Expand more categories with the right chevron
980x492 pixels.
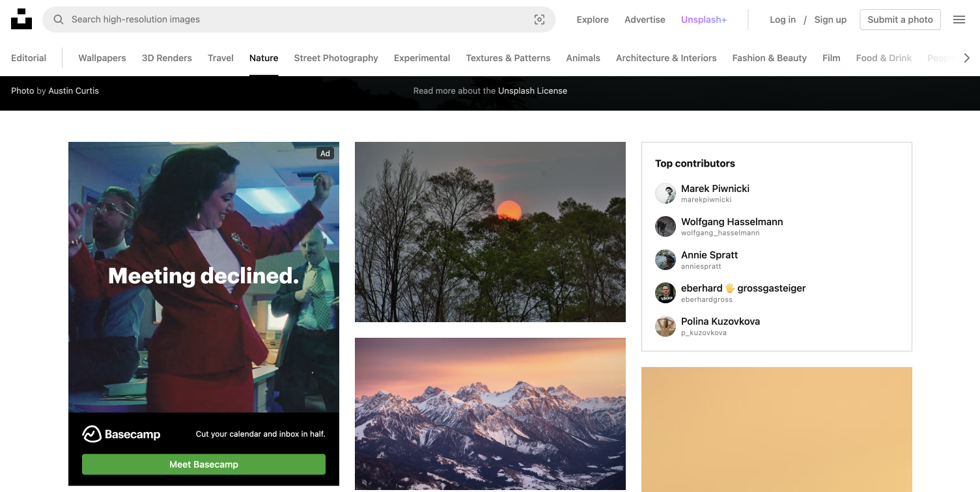pos(968,58)
